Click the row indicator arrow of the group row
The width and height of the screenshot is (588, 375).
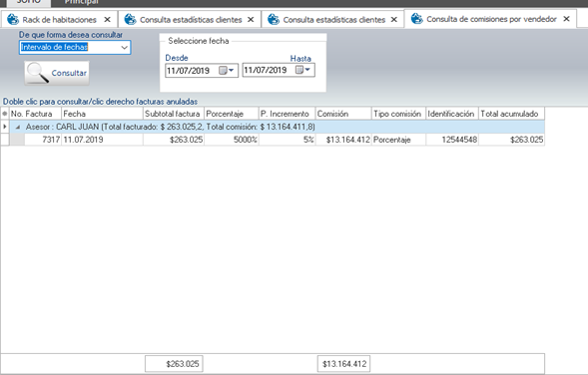5,127
